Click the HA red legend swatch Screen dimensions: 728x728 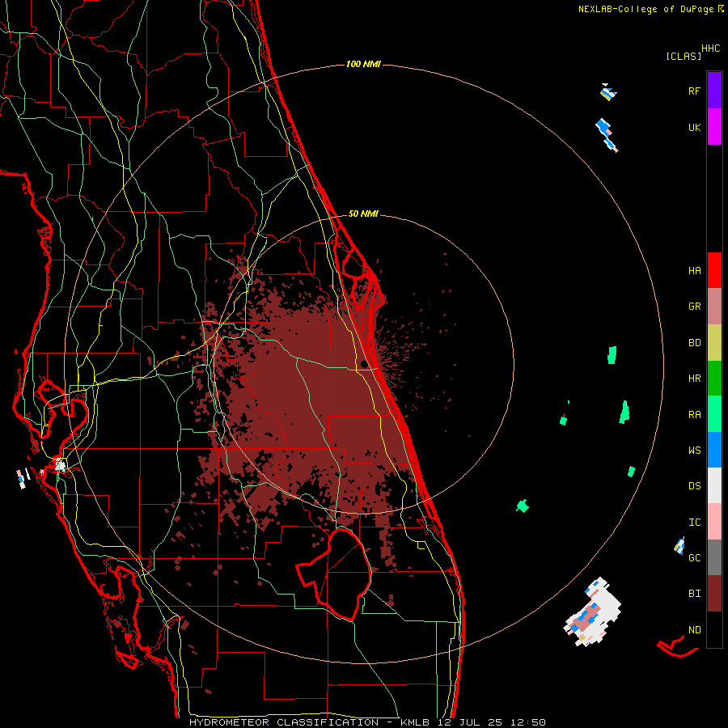click(714, 270)
